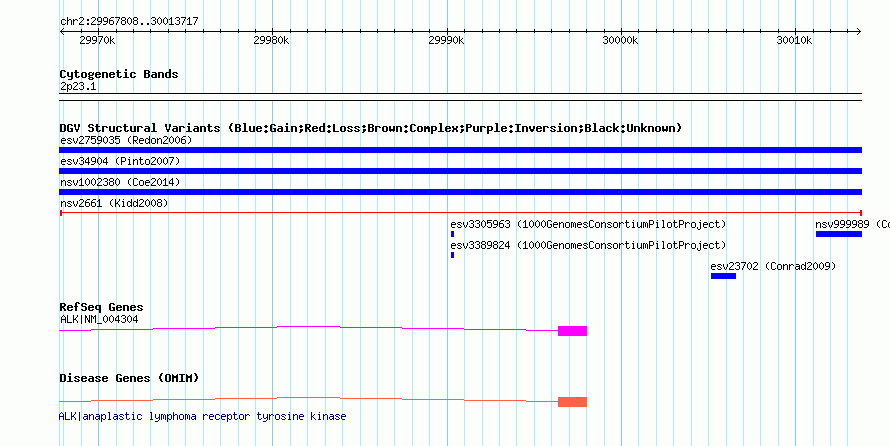Click the 29970k ruler position

click(98, 40)
